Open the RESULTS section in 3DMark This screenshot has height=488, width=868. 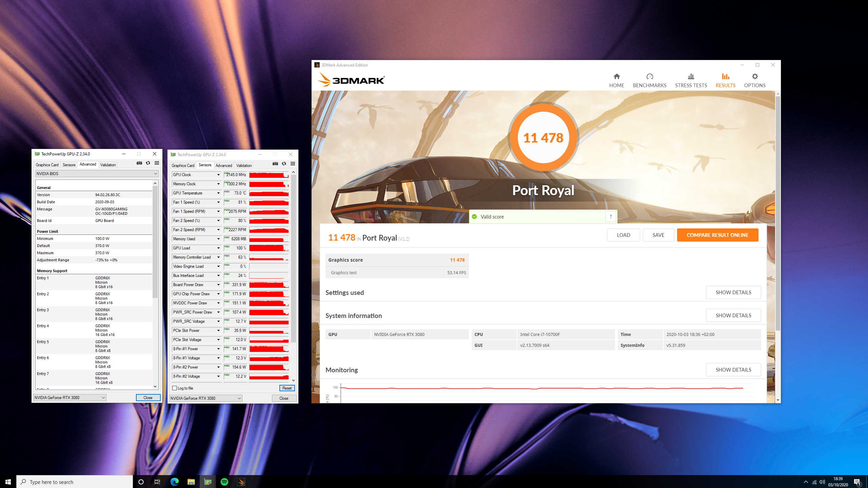[725, 80]
